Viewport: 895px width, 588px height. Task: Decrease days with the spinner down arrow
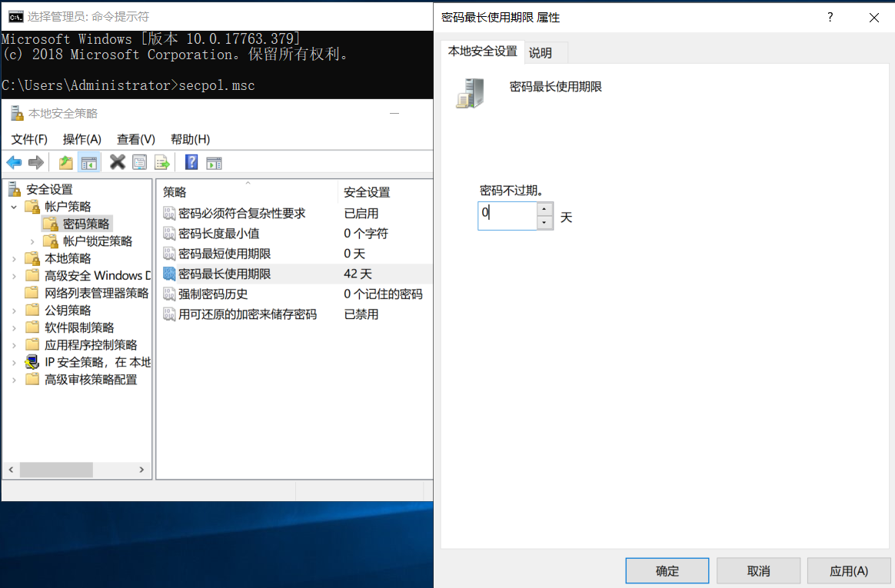(x=544, y=222)
